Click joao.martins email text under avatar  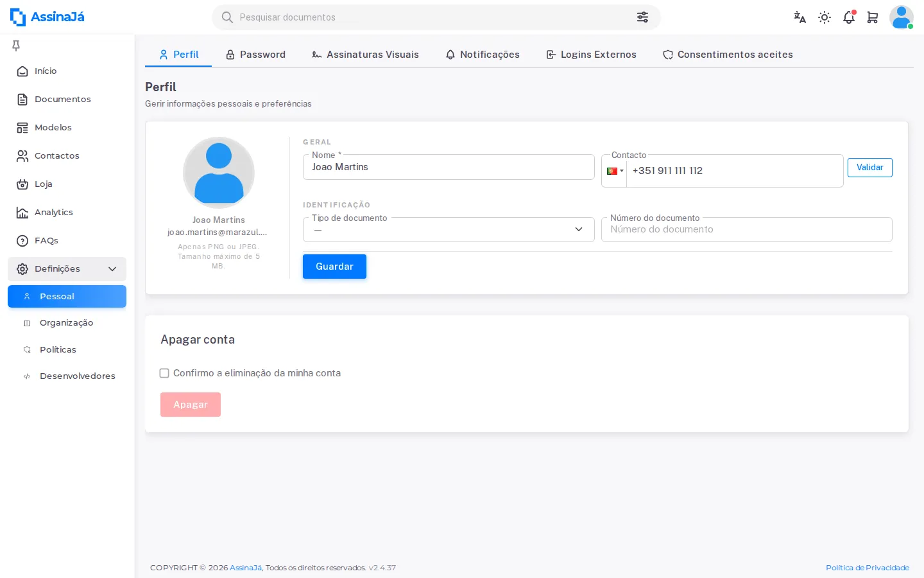point(218,232)
